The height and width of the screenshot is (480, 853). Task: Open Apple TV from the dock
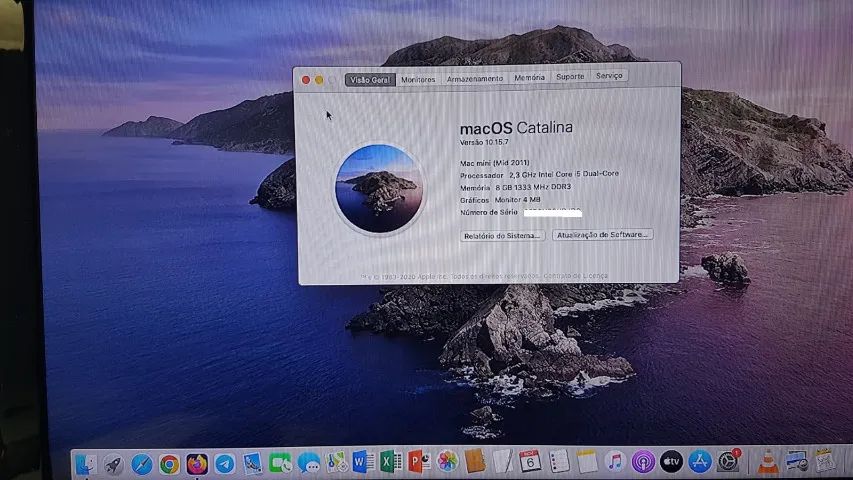671,461
